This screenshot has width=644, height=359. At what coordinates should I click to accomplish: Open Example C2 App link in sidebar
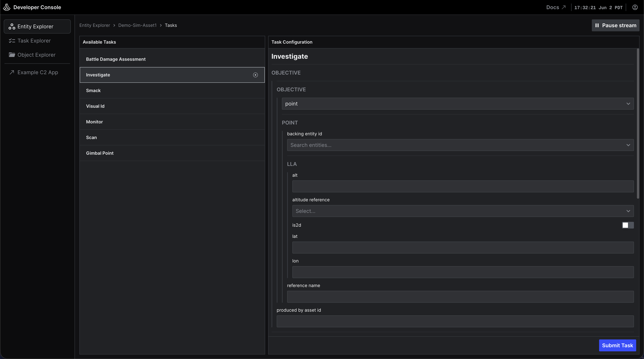tap(37, 72)
